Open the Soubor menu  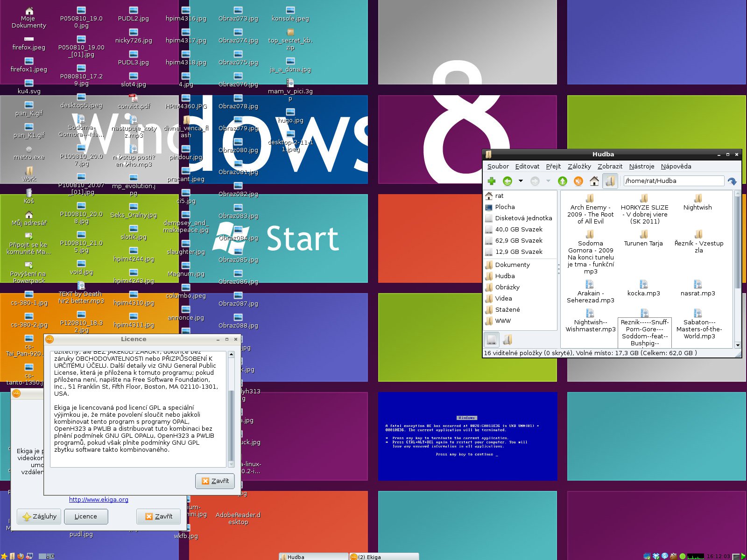click(x=498, y=167)
